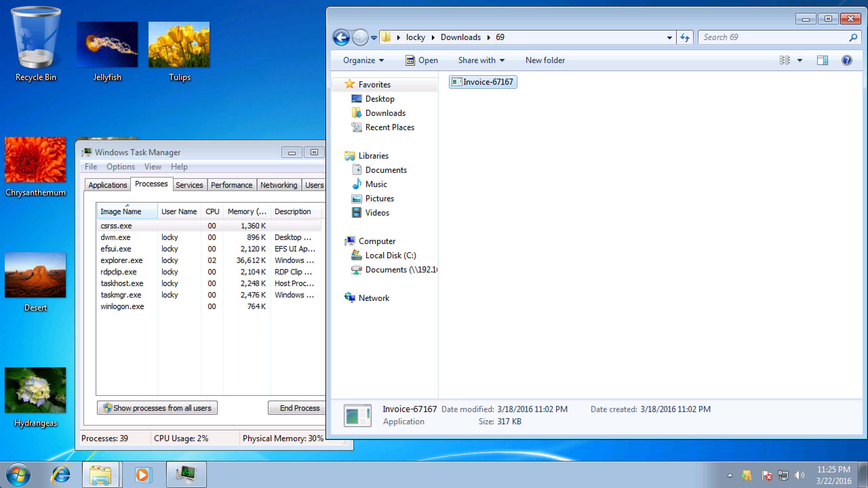Open Windows Media Player from taskbar
868x488 pixels.
coord(143,474)
